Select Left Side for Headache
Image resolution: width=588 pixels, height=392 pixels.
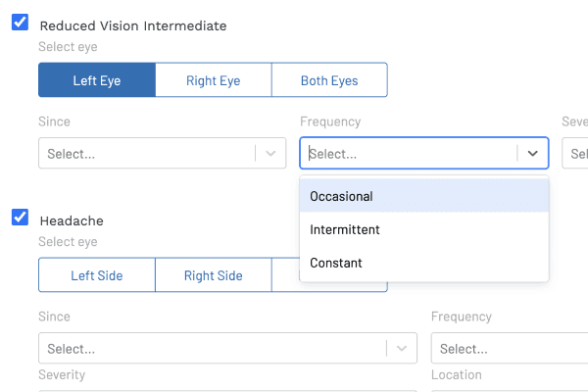[96, 275]
